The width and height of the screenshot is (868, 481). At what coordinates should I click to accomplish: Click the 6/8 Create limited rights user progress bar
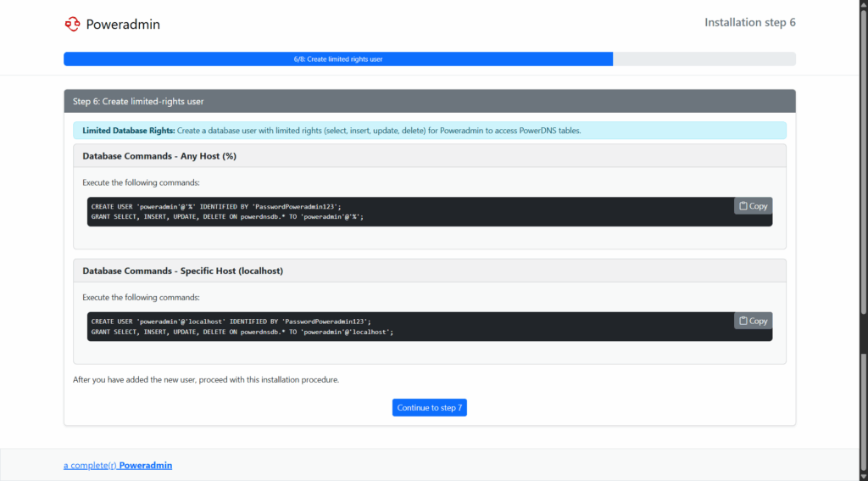(x=338, y=59)
